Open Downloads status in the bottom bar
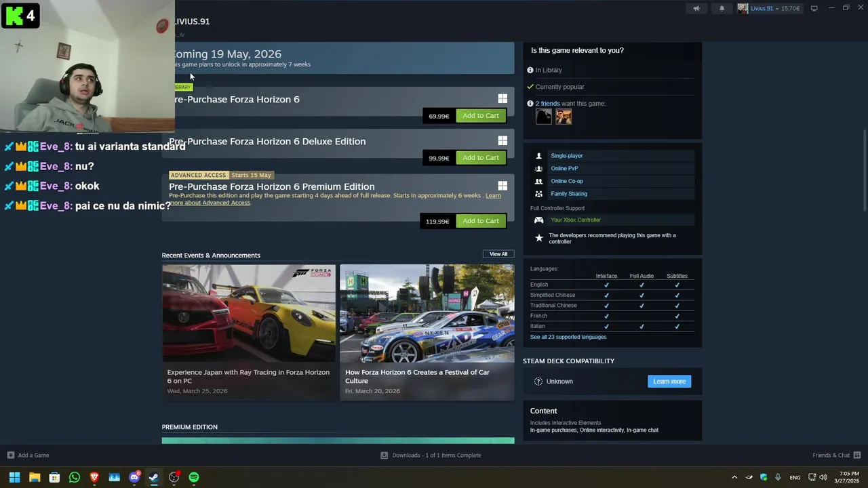 431,455
